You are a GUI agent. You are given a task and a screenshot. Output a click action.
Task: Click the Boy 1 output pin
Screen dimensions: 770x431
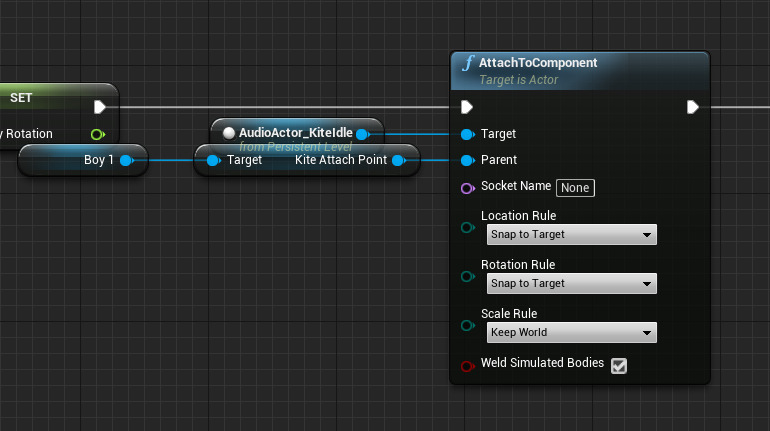126,160
